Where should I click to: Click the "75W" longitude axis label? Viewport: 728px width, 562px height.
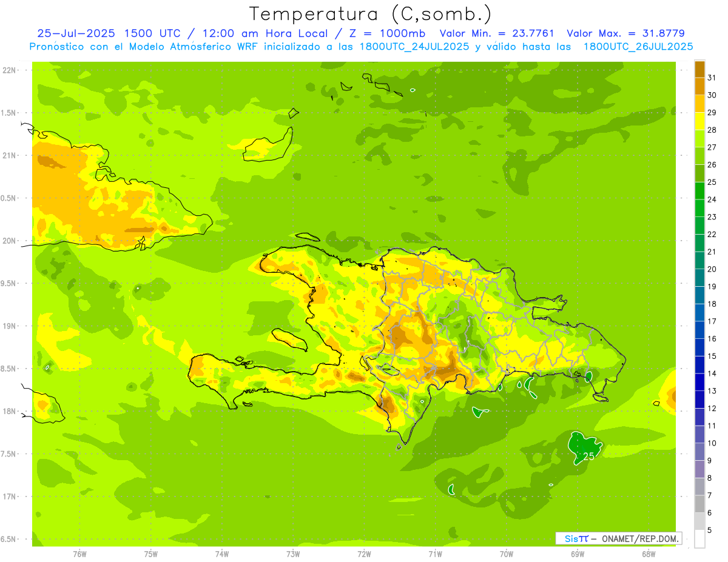point(151,555)
